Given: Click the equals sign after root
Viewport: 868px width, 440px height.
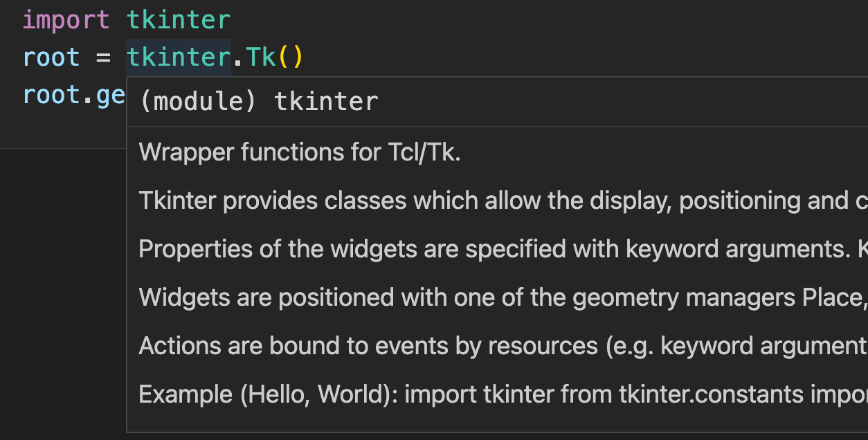Looking at the screenshot, I should (x=103, y=57).
